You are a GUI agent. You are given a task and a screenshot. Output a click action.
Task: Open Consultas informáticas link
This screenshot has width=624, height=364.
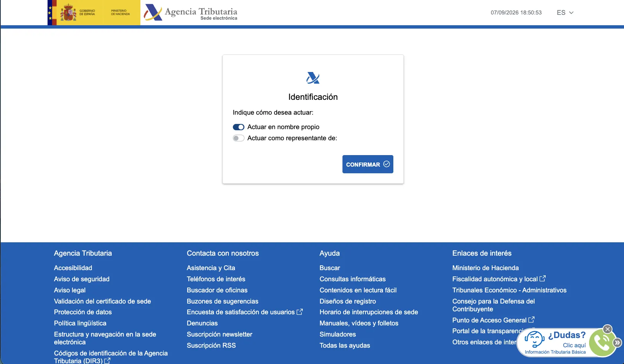point(352,279)
